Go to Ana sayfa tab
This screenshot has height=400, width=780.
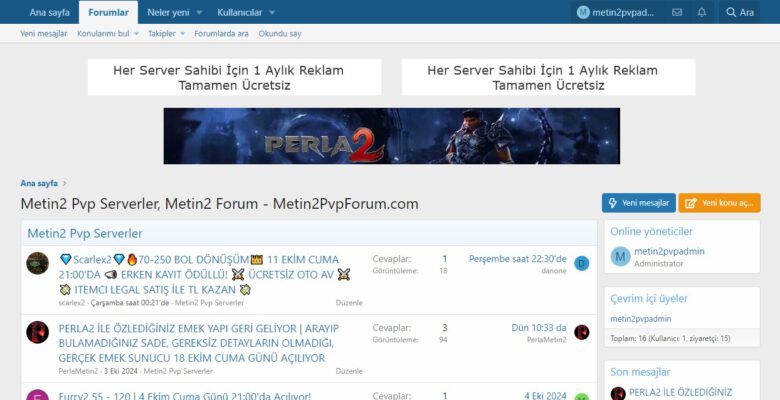[49, 12]
